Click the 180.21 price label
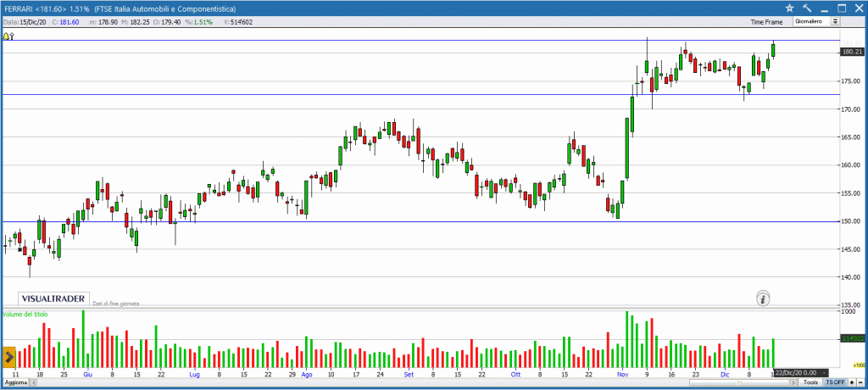 tap(852, 52)
